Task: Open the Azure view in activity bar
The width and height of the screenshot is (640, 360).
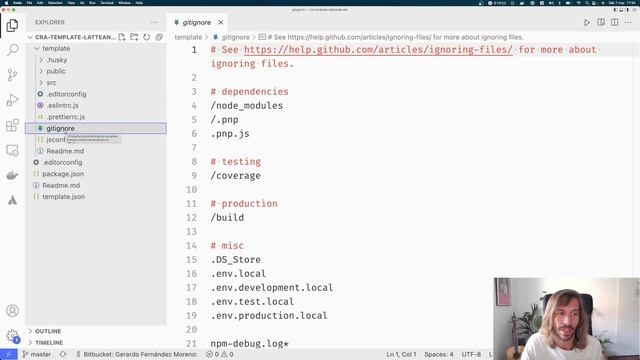Action: point(12,200)
